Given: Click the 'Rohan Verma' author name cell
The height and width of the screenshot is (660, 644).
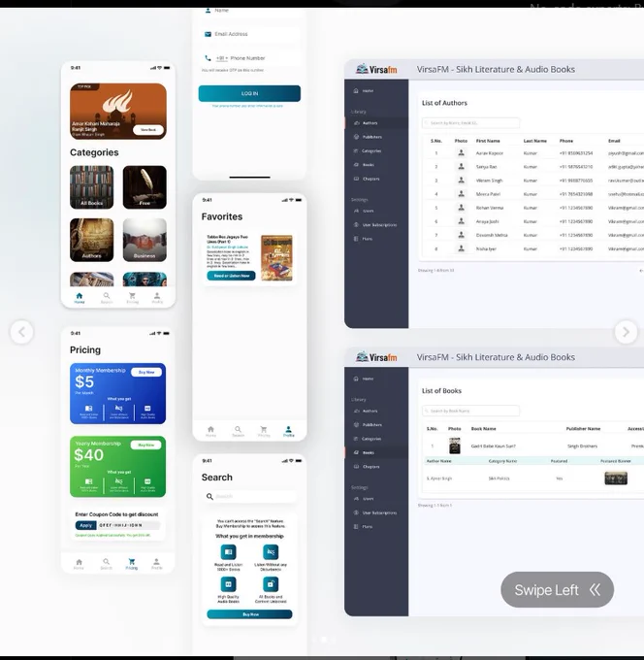Looking at the screenshot, I should point(489,208).
